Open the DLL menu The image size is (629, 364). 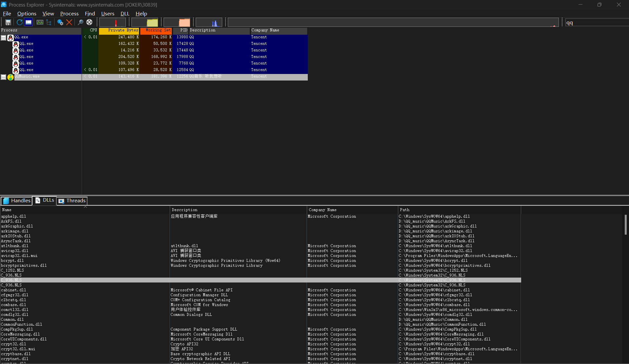[125, 13]
